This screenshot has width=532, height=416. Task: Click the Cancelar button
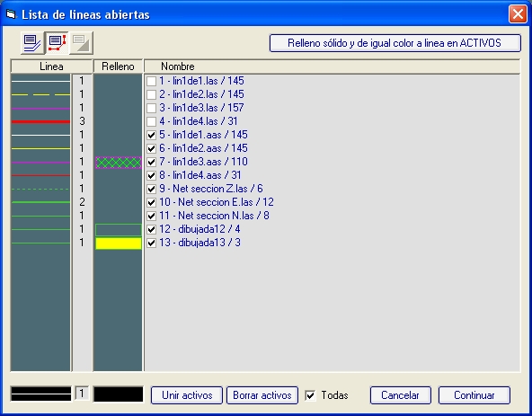click(x=401, y=395)
